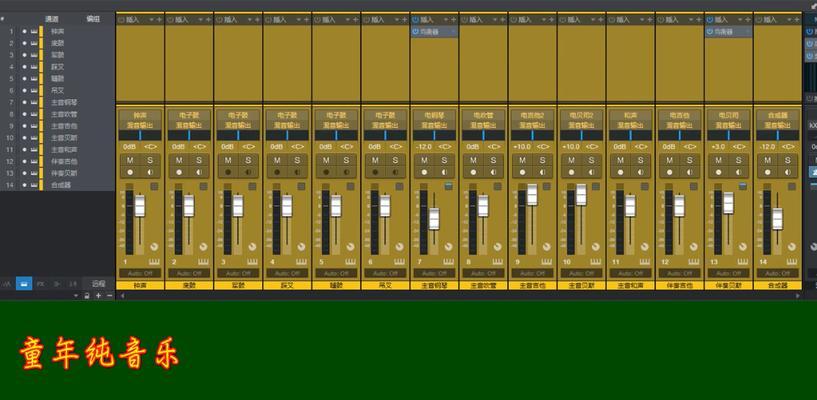Click the volume fader of channel 9
Screen dimensions: 817x400
[x=532, y=194]
